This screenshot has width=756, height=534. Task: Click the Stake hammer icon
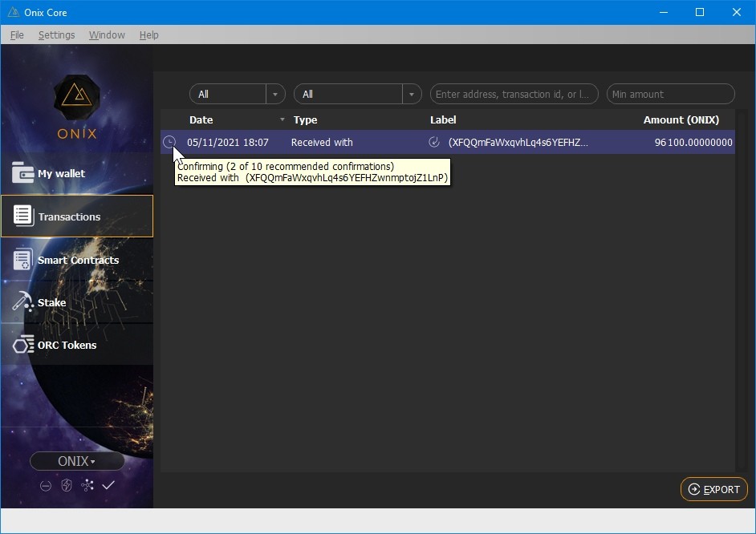[x=22, y=302]
